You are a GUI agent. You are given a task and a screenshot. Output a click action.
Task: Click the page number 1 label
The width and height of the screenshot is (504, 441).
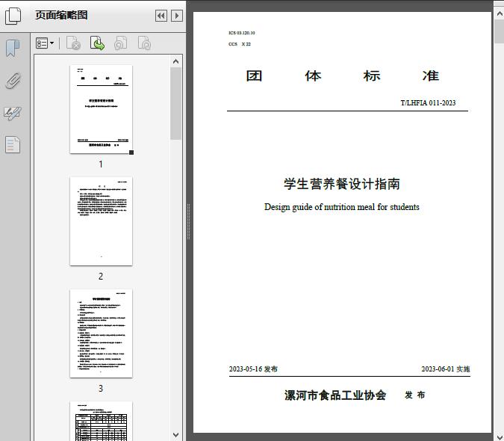[101, 164]
